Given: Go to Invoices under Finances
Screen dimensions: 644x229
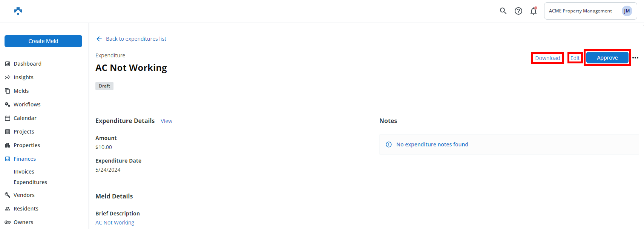Looking at the screenshot, I should click(x=24, y=172).
